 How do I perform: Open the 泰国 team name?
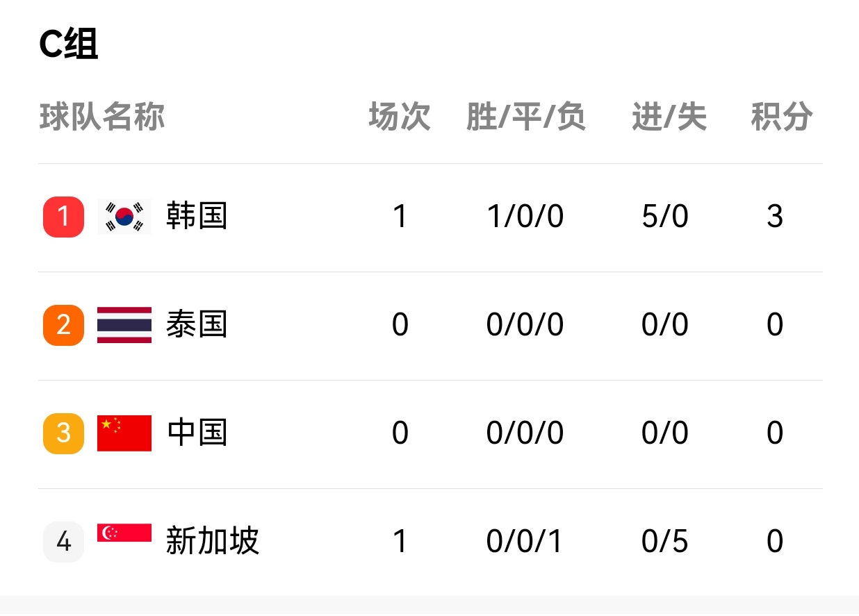[197, 325]
